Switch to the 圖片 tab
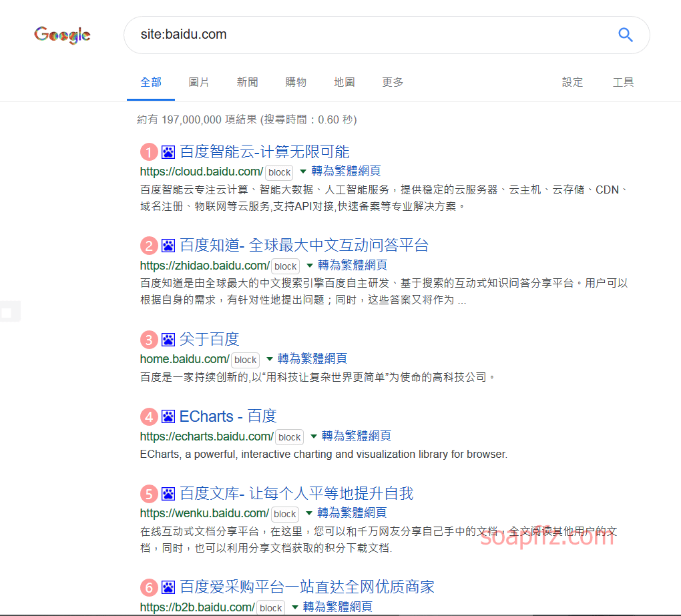Screen dimensions: 681x616 pyautogui.click(x=199, y=82)
